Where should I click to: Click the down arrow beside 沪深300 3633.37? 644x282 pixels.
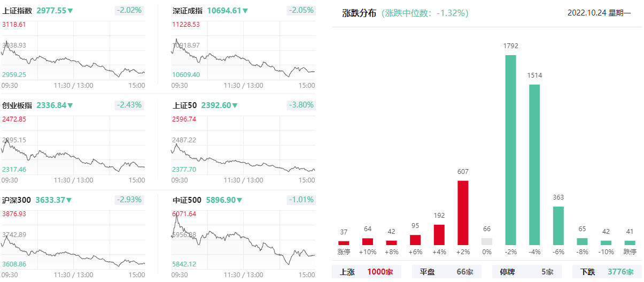coord(69,200)
